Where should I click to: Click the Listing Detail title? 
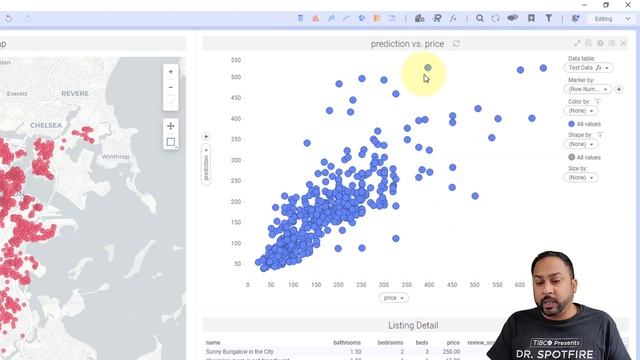(413, 325)
